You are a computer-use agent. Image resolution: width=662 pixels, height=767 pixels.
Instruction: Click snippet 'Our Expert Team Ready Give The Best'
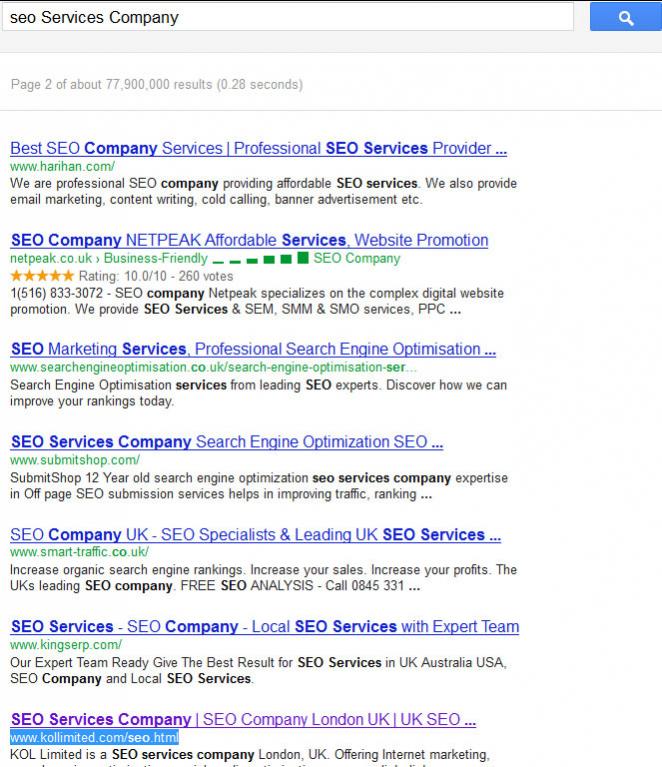(258, 671)
